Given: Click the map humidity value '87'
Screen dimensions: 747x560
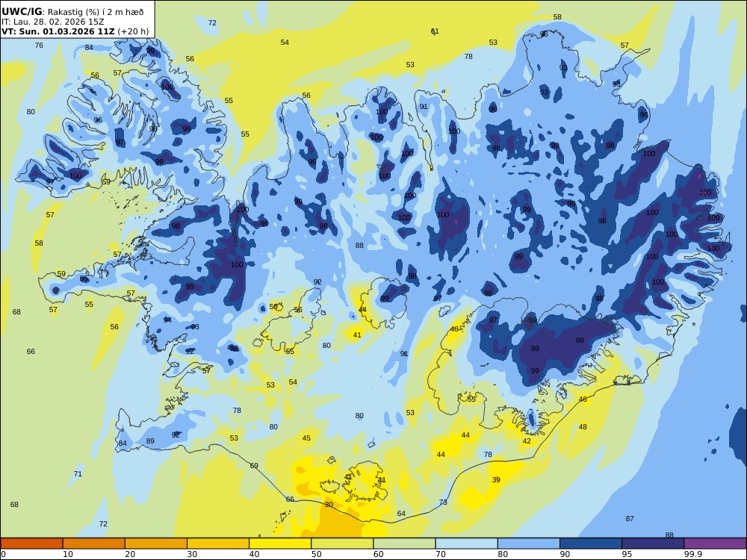Looking at the screenshot, I should click(x=630, y=519).
